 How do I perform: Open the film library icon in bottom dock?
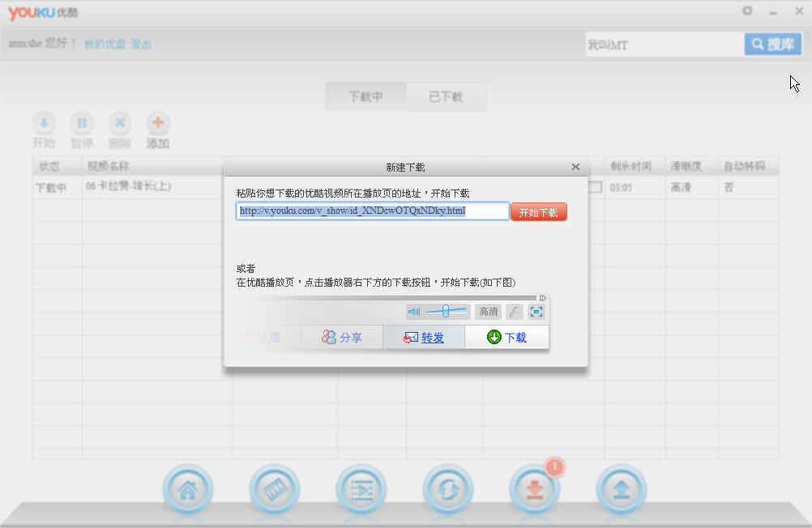point(275,489)
